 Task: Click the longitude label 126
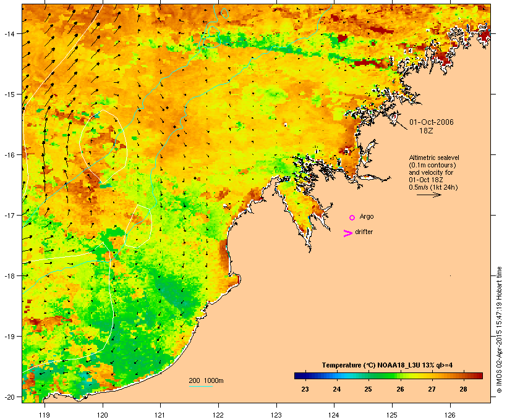[449, 415]
